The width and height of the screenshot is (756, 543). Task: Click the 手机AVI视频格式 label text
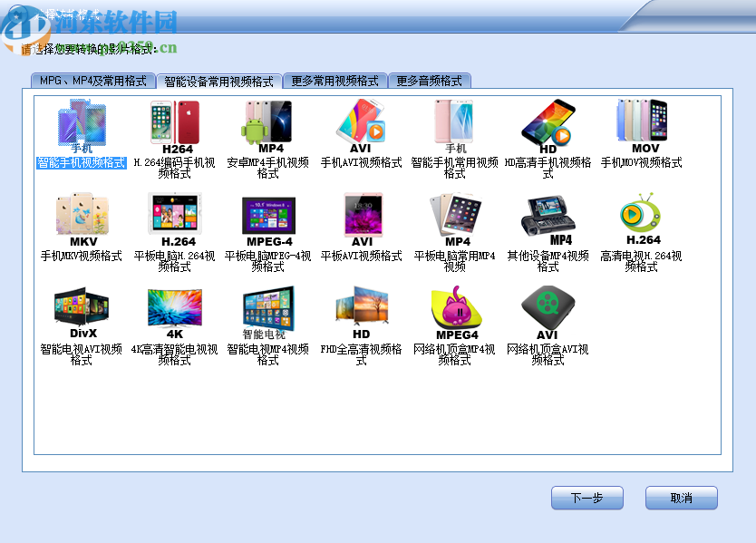click(x=361, y=162)
